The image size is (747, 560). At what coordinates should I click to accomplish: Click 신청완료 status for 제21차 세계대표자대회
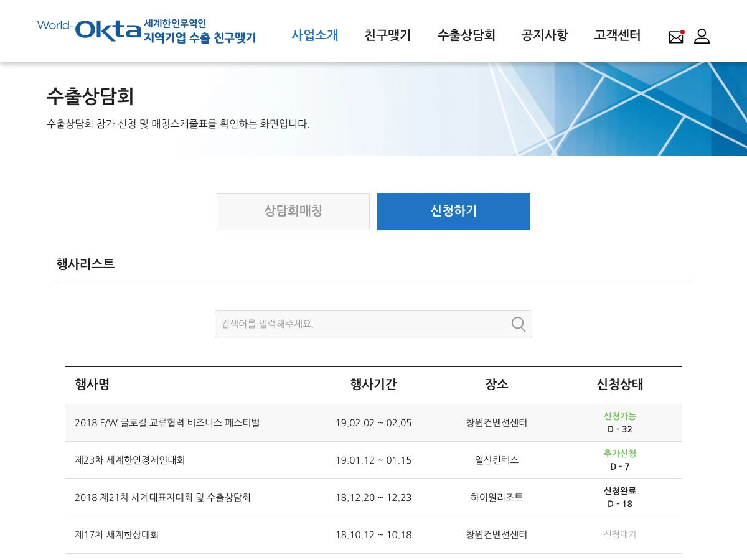click(x=619, y=491)
